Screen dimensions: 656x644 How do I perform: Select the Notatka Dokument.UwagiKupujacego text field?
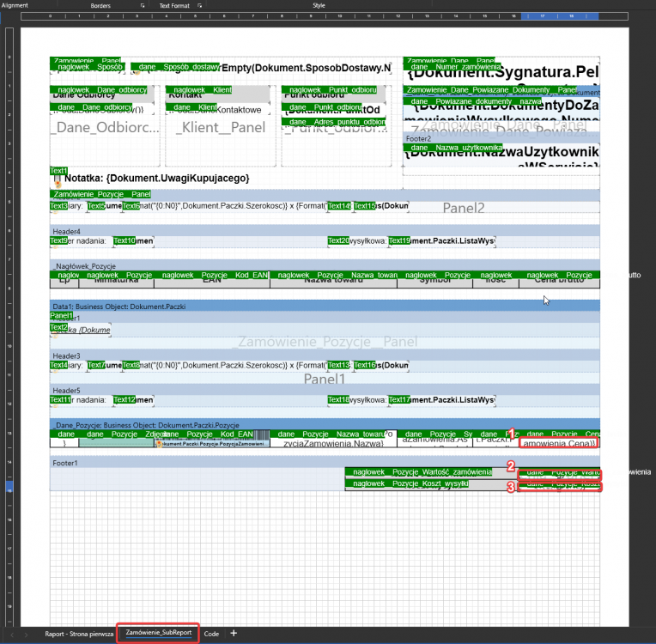[157, 179]
